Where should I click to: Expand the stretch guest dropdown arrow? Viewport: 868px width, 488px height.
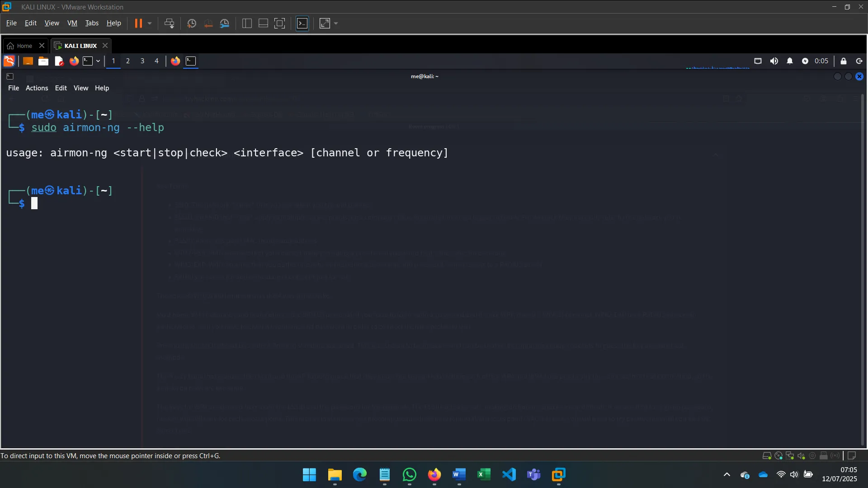336,23
